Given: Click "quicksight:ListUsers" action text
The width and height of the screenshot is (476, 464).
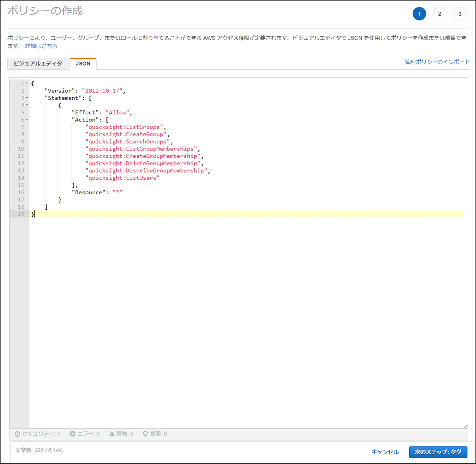Looking at the screenshot, I should click(x=123, y=178).
